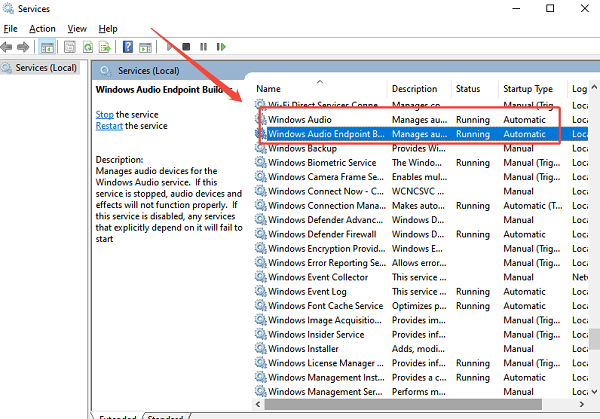Click the horizontal scrollbar thumb

pos(403,404)
